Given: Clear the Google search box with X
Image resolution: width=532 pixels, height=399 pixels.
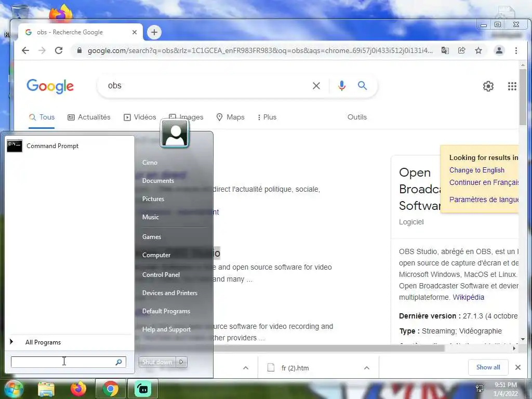Looking at the screenshot, I should point(316,86).
